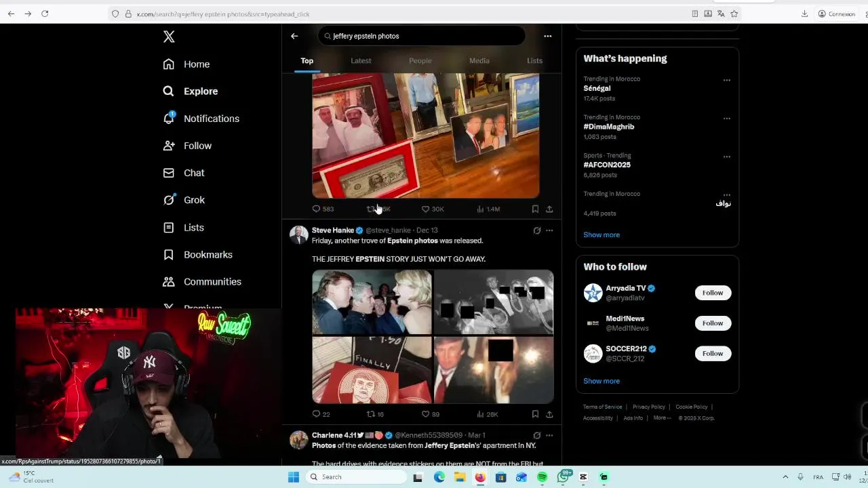View analytics showing 1.4M views
Viewport: 868px width, 488px height.
[488, 209]
